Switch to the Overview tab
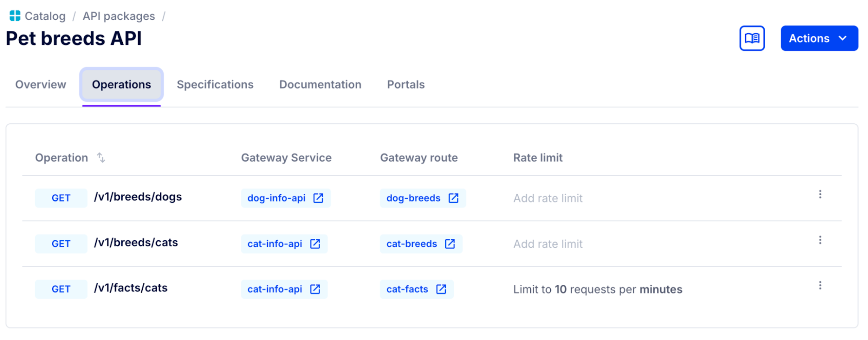 pos(41,84)
